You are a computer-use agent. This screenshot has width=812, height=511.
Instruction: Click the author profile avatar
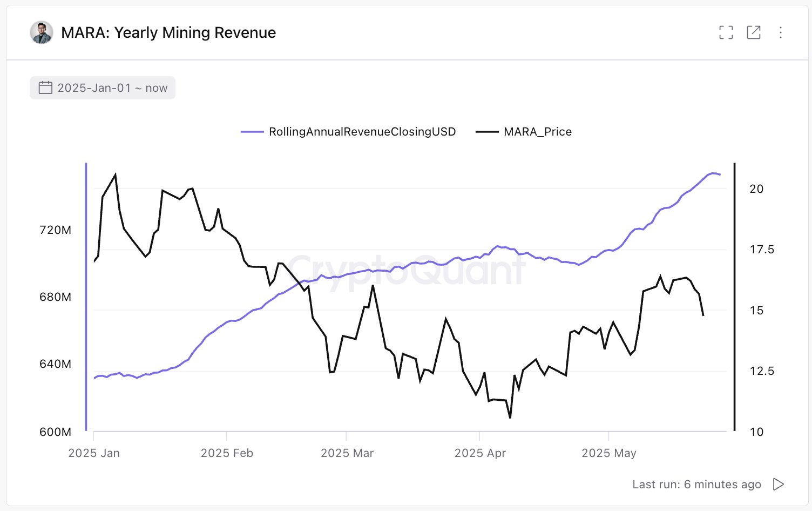(42, 32)
